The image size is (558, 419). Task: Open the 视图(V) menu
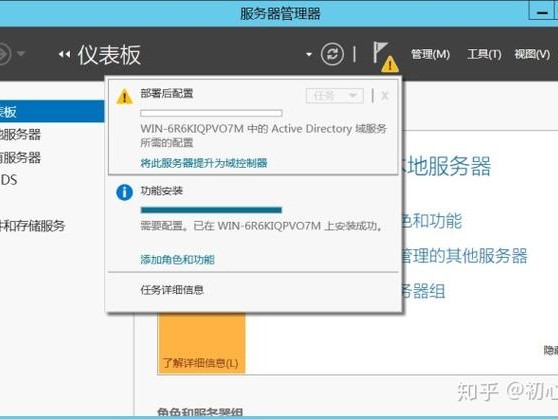point(532,54)
